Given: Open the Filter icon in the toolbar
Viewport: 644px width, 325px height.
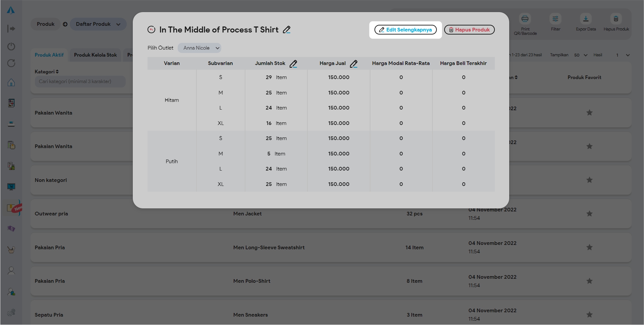Looking at the screenshot, I should tap(555, 19).
